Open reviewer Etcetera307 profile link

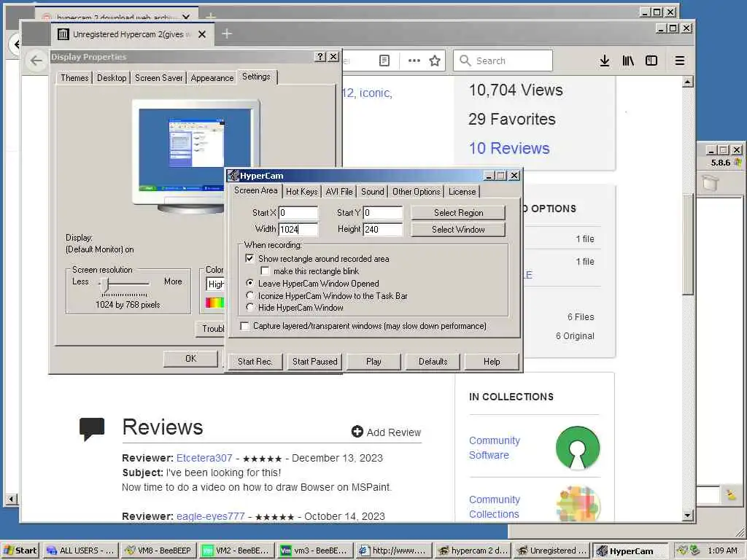204,458
